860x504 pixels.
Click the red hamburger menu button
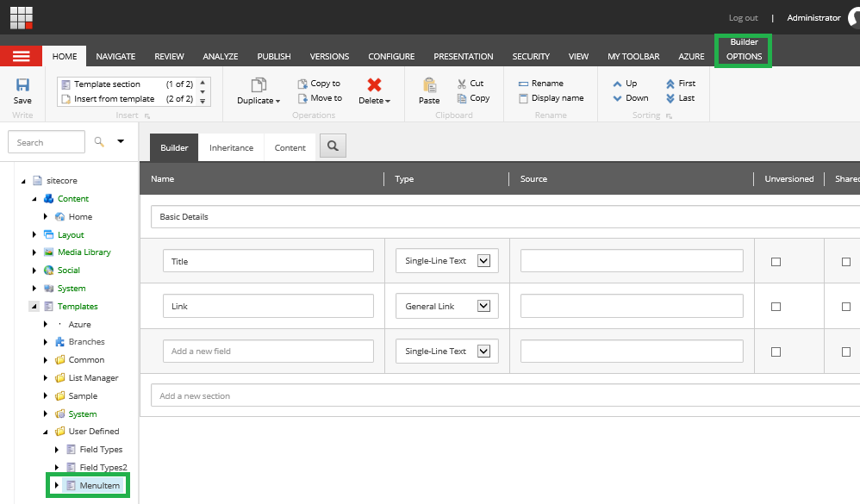(x=22, y=56)
